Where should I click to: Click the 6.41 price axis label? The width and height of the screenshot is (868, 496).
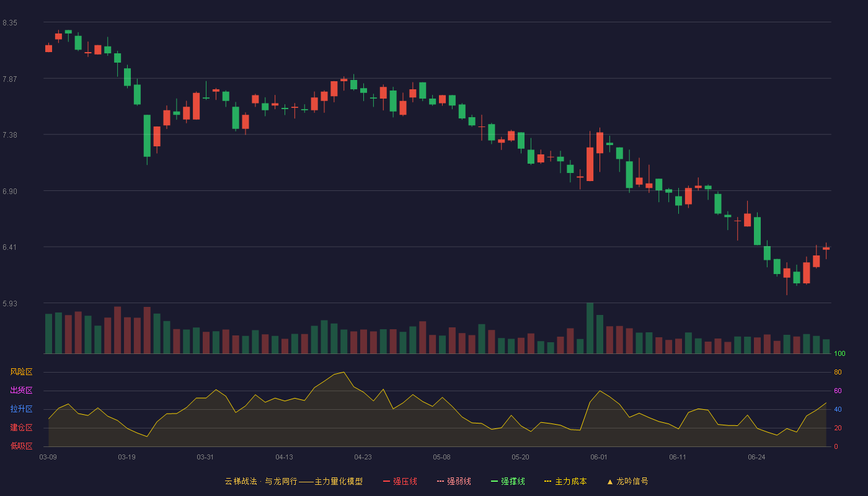(10, 247)
